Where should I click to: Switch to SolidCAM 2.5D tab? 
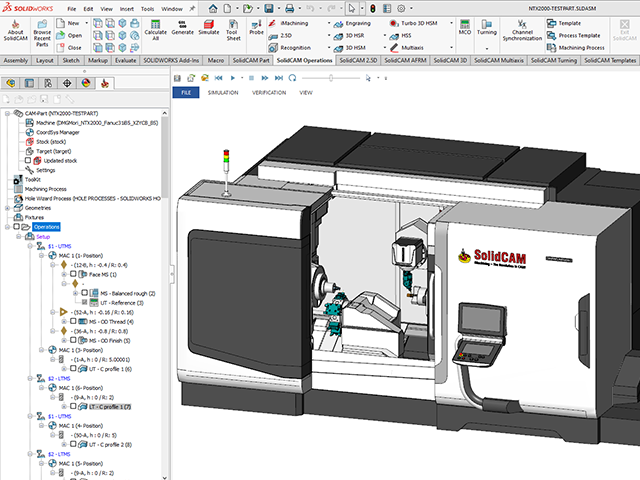pos(358,60)
